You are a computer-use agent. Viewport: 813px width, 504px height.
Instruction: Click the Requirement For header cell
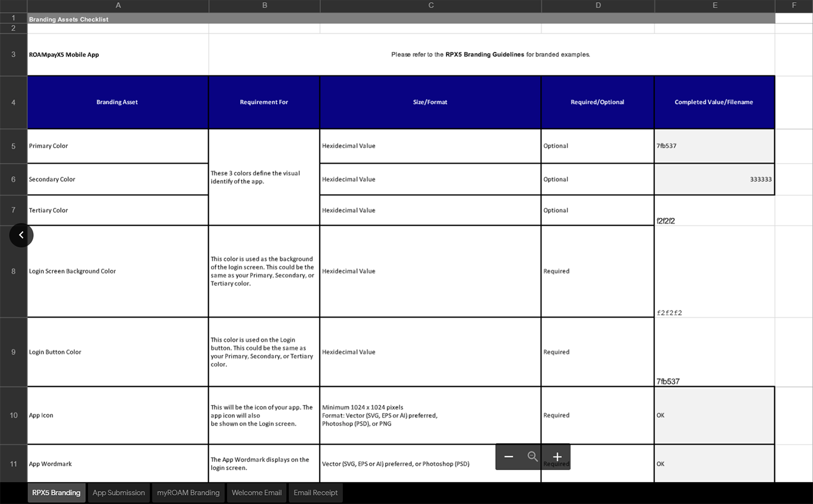[x=264, y=102]
